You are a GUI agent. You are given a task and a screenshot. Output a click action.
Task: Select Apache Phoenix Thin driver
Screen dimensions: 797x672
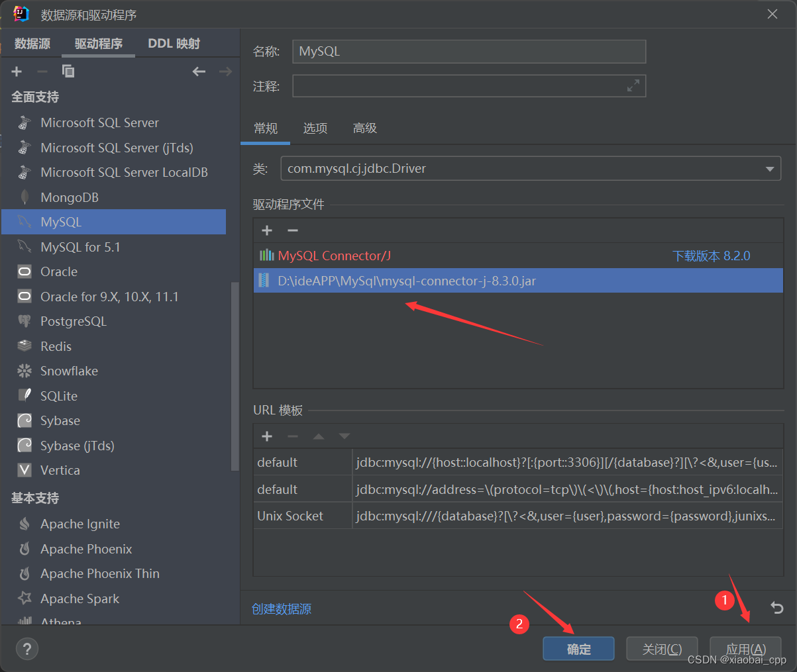[x=99, y=573]
